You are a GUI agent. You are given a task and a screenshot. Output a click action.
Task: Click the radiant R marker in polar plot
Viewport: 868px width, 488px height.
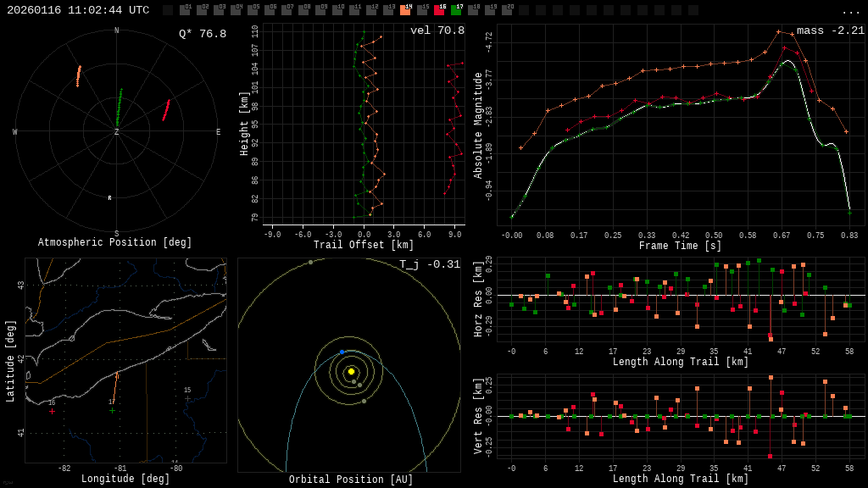click(109, 197)
